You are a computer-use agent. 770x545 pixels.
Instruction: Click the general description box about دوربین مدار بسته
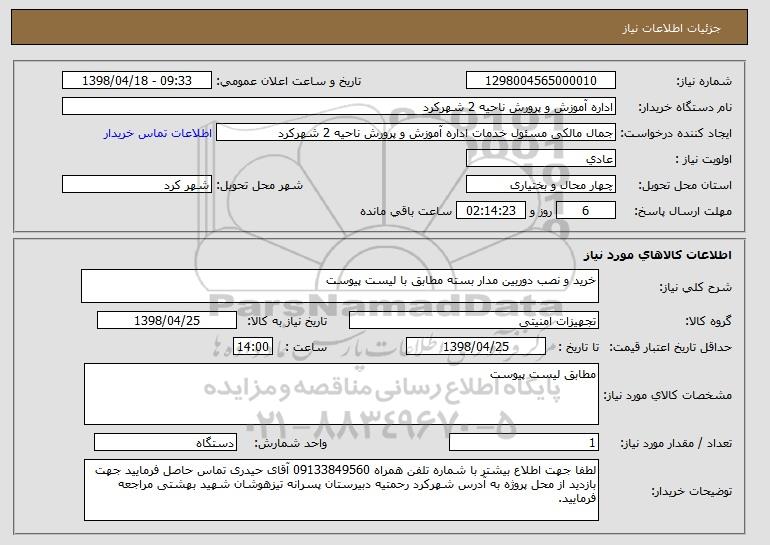tap(340, 286)
